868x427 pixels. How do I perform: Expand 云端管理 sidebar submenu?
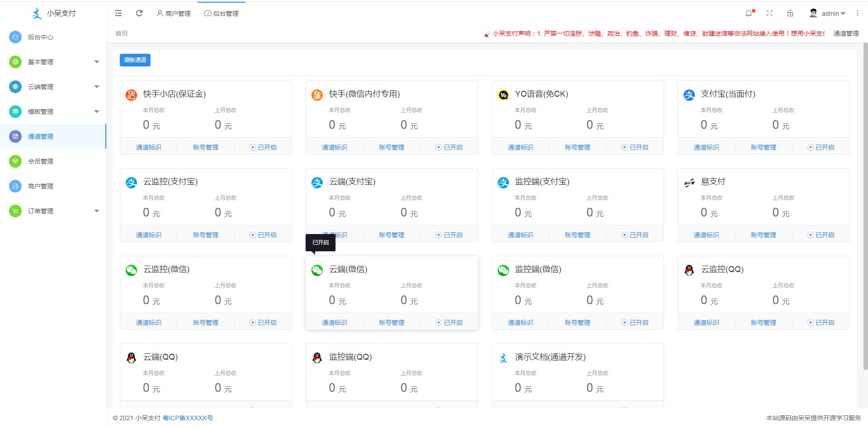coord(53,87)
